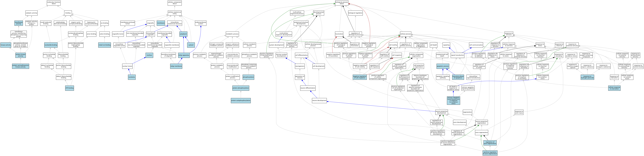
Task: Select the 'transferase activity' highlighted node
Action: pos(18,23)
